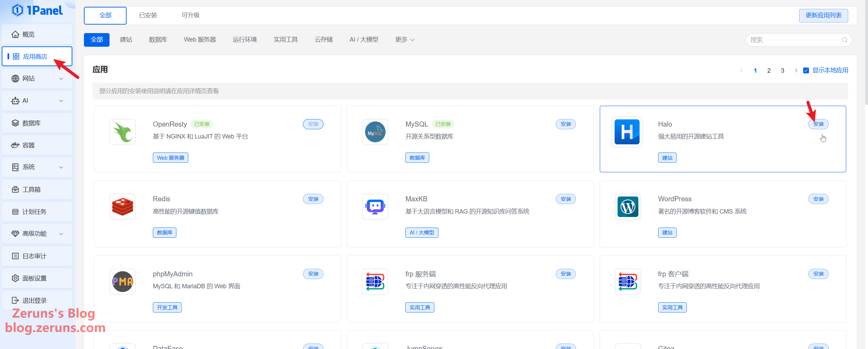Click the 开发工具 tag on phpMyAdmin
This screenshot has height=349, width=868.
click(167, 308)
